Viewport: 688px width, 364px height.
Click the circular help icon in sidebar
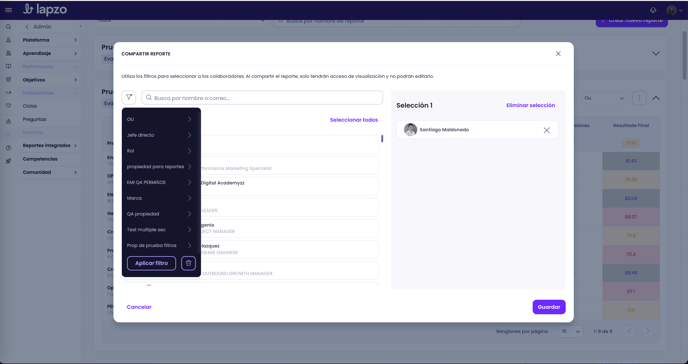click(8, 148)
